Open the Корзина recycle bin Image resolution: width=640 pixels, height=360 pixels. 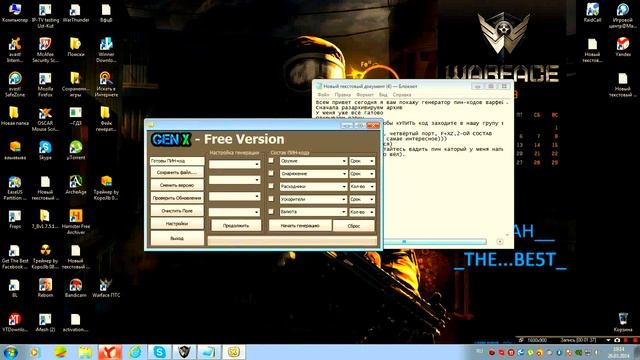coord(623,322)
